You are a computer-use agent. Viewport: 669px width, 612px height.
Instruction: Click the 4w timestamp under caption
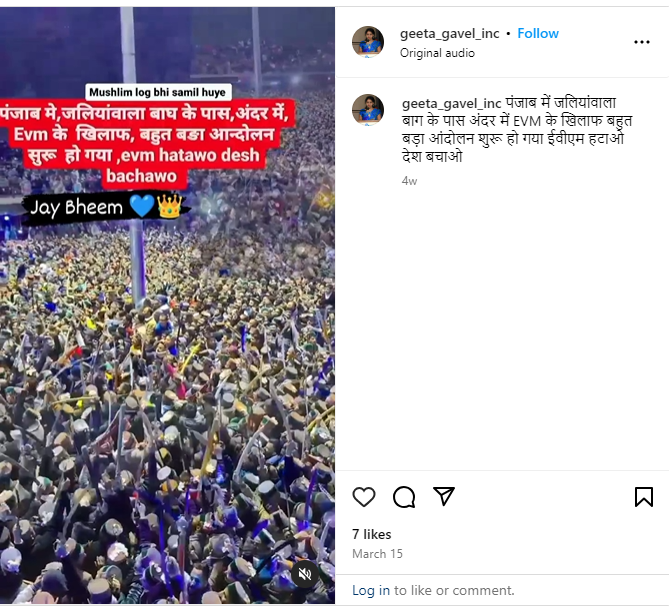tap(409, 181)
